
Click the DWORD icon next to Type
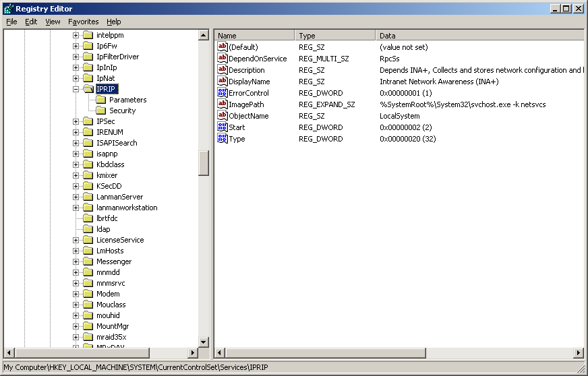point(223,138)
